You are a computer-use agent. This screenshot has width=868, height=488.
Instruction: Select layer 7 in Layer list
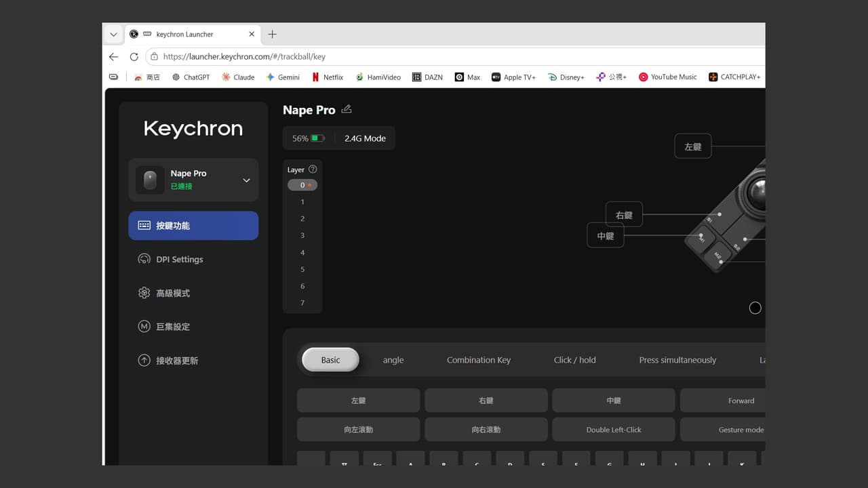[302, 303]
